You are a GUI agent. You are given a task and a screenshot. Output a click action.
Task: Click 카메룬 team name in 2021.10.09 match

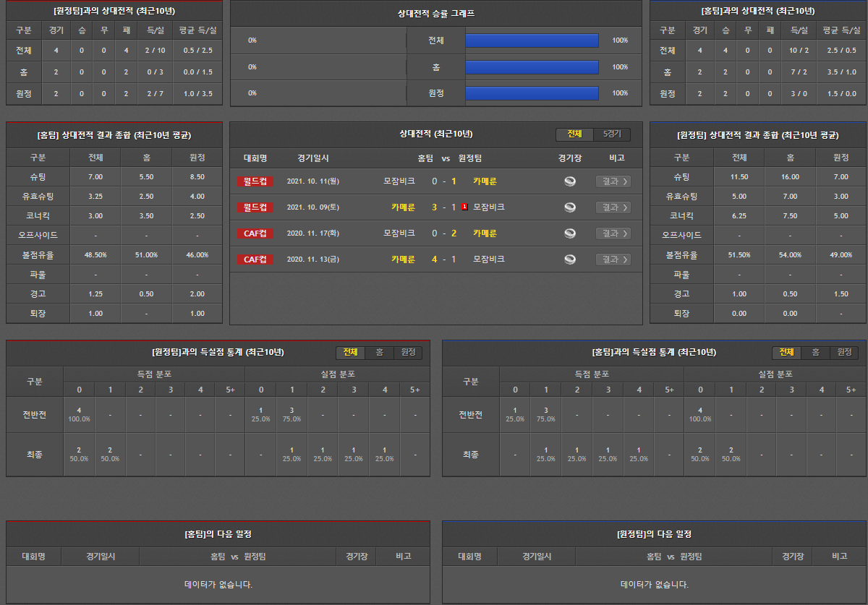pos(403,207)
